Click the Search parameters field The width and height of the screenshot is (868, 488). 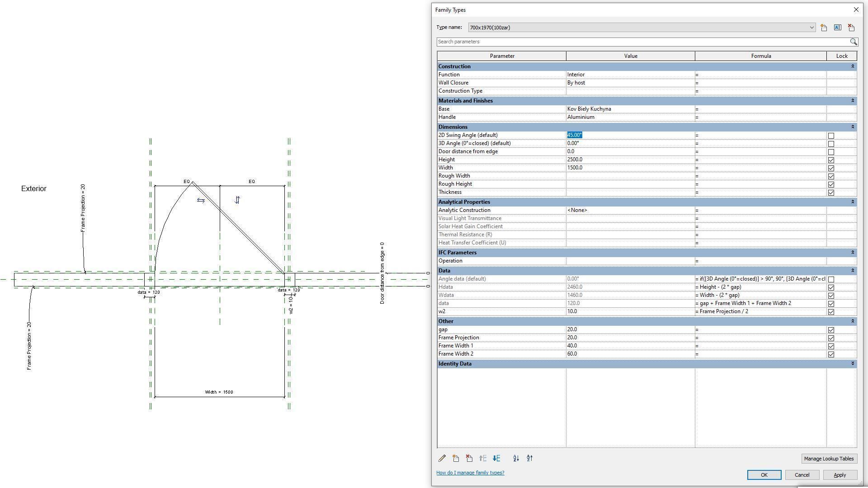tap(642, 42)
